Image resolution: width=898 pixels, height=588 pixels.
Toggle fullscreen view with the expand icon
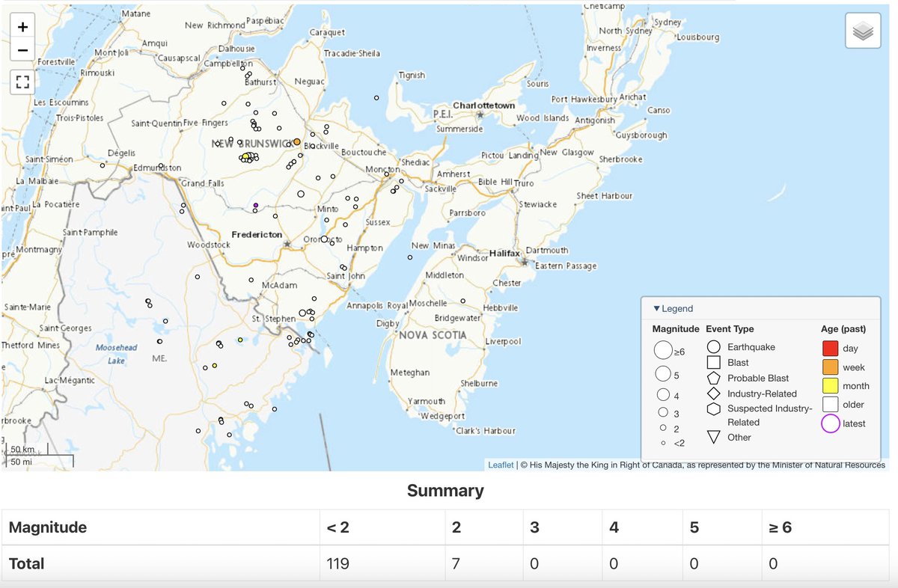pos(22,81)
